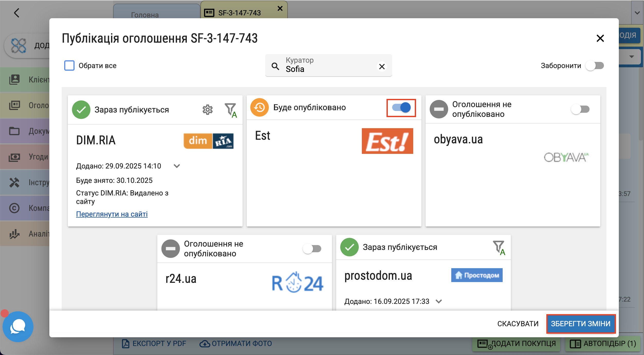Image resolution: width=644 pixels, height=355 pixels.
Task: Click the Est! portal logo
Action: (387, 141)
